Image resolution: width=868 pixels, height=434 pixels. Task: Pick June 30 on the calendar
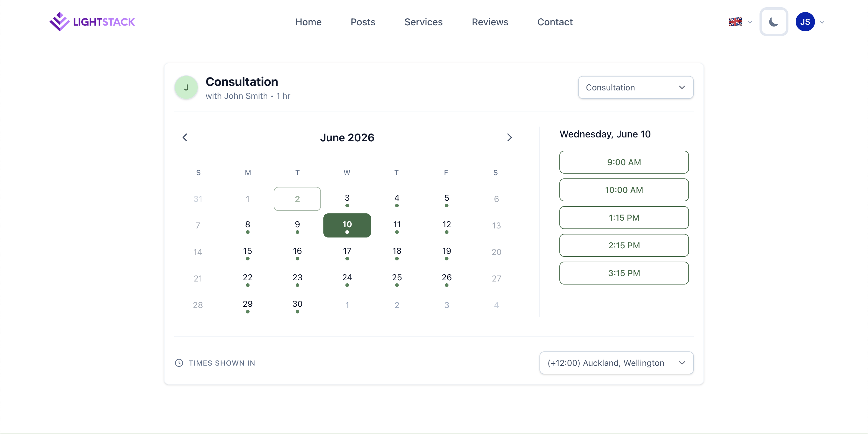click(297, 305)
